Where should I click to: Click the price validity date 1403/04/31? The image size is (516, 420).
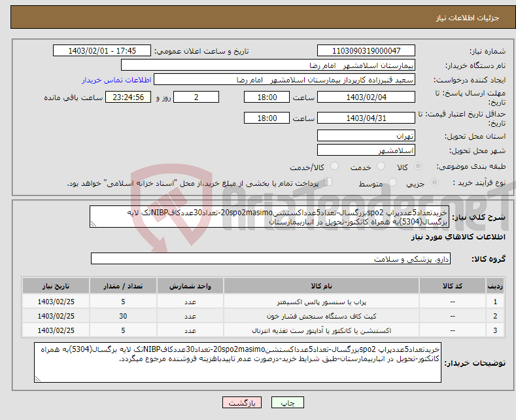tap(366, 118)
